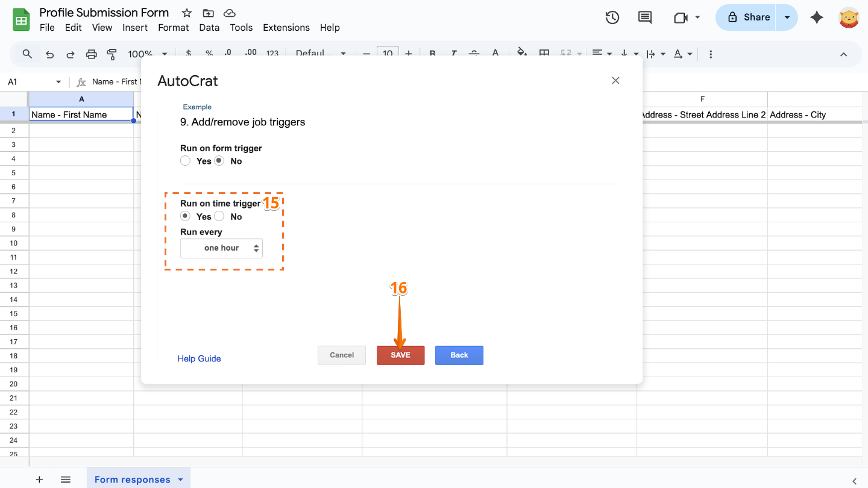This screenshot has width=868, height=488.
Task: Open the comments panel icon
Action: (644, 17)
